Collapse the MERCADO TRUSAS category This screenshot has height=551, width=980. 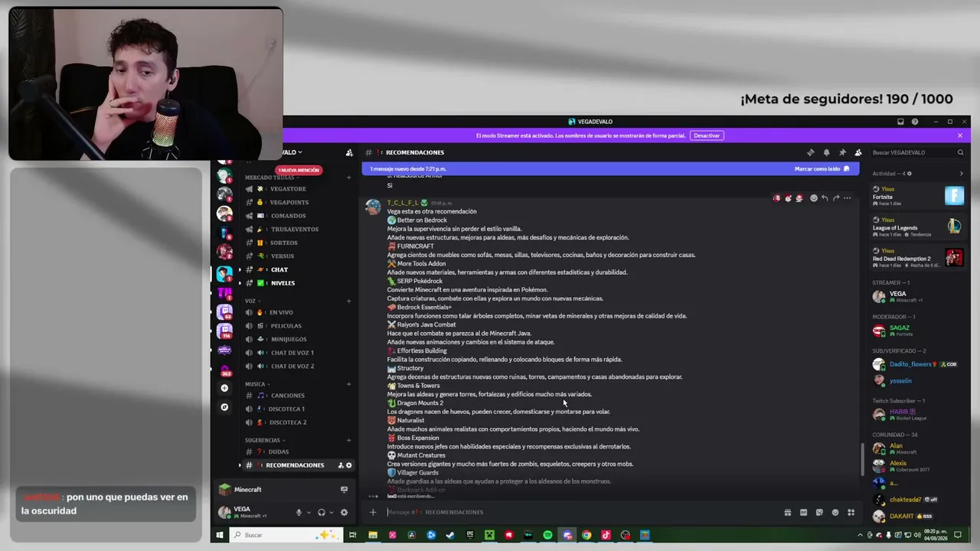coord(273,178)
